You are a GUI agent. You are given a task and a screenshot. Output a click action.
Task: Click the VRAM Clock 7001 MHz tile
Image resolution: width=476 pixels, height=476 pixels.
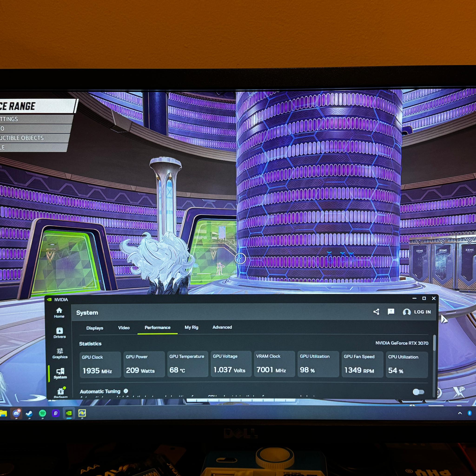tap(274, 364)
